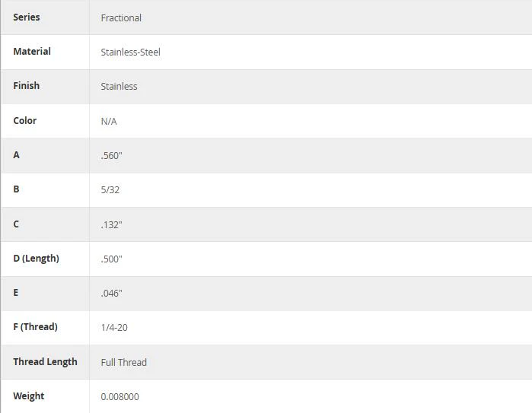Click the Thread Length label
Screen dimensions: 532x413
[45, 362]
